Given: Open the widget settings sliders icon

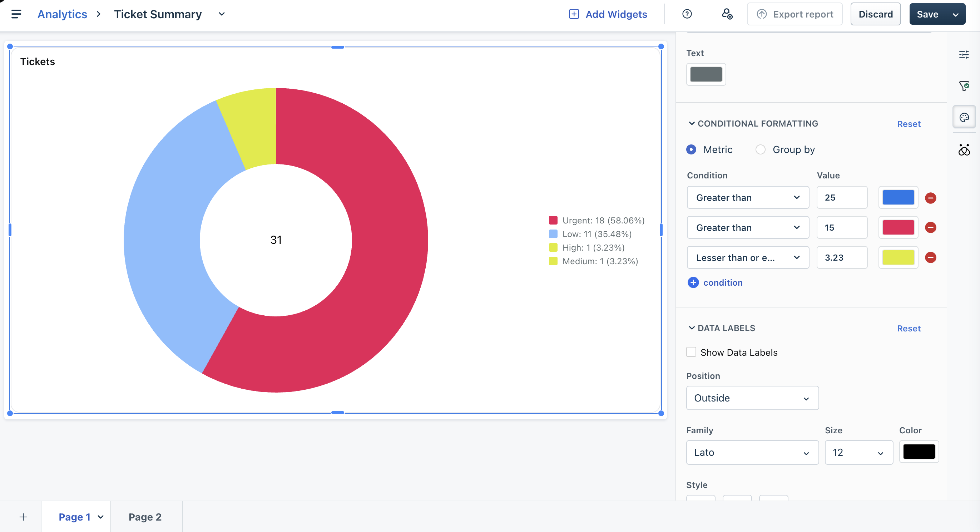Looking at the screenshot, I should tap(964, 55).
